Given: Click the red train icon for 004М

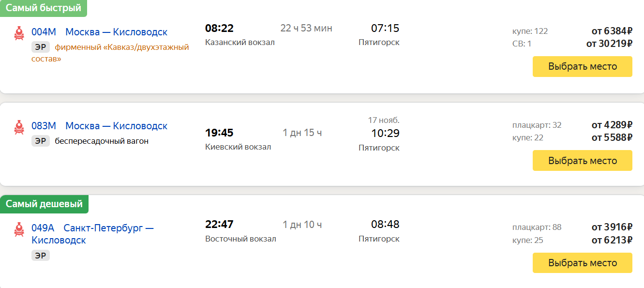Looking at the screenshot, I should tap(19, 32).
